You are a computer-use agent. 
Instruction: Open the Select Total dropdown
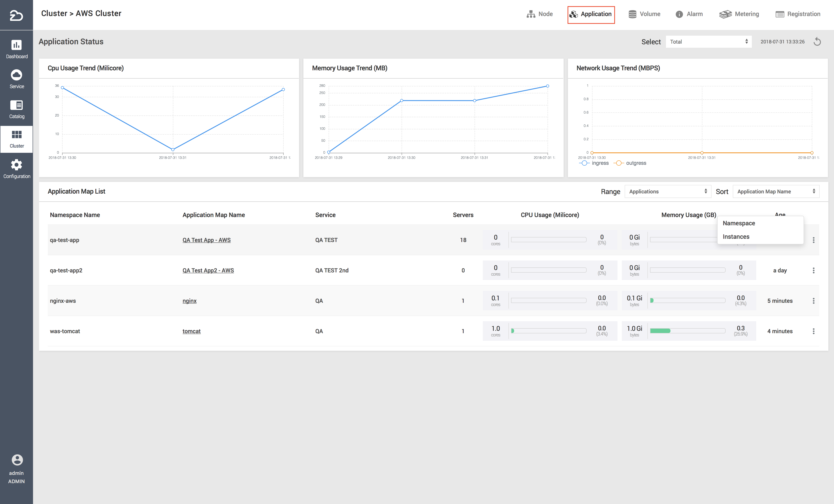[x=708, y=42]
